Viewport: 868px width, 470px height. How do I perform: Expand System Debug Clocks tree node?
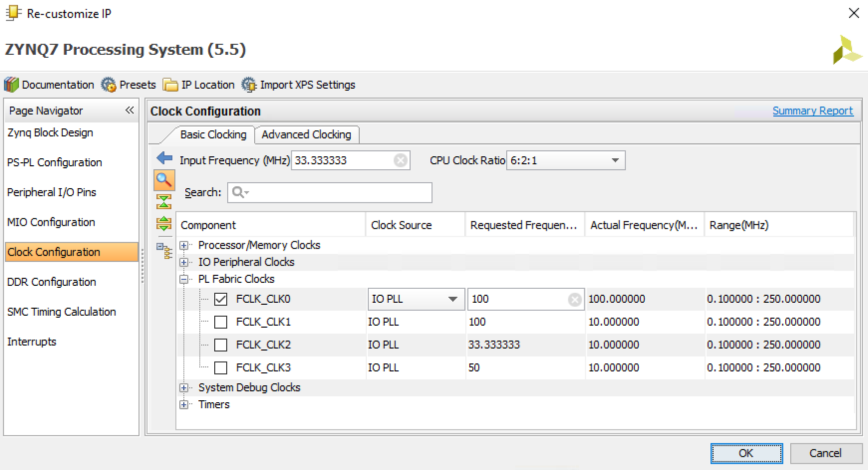click(184, 388)
